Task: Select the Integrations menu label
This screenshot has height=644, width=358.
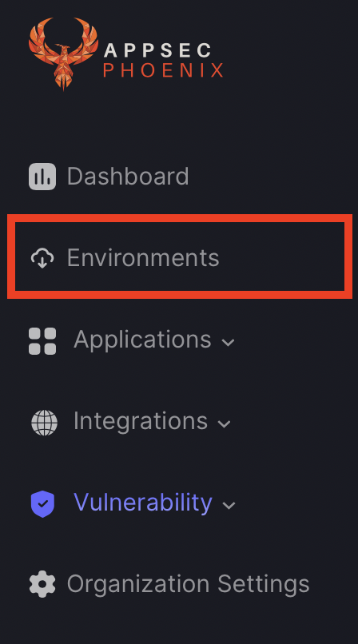Action: (x=141, y=421)
